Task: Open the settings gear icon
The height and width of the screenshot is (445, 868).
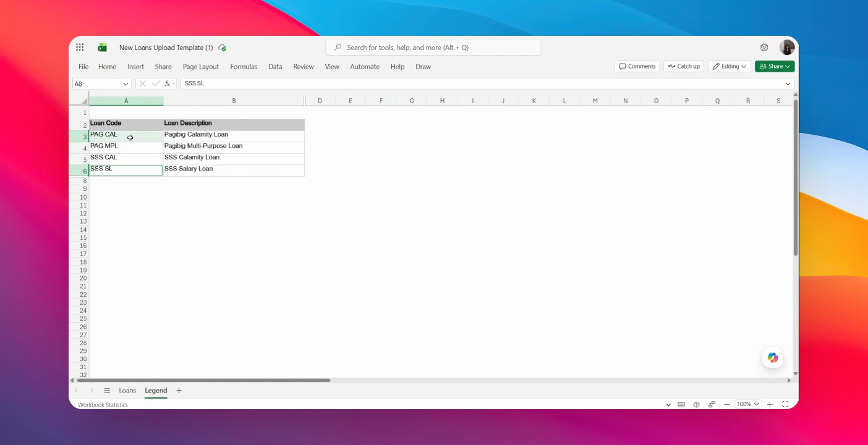Action: [x=764, y=48]
